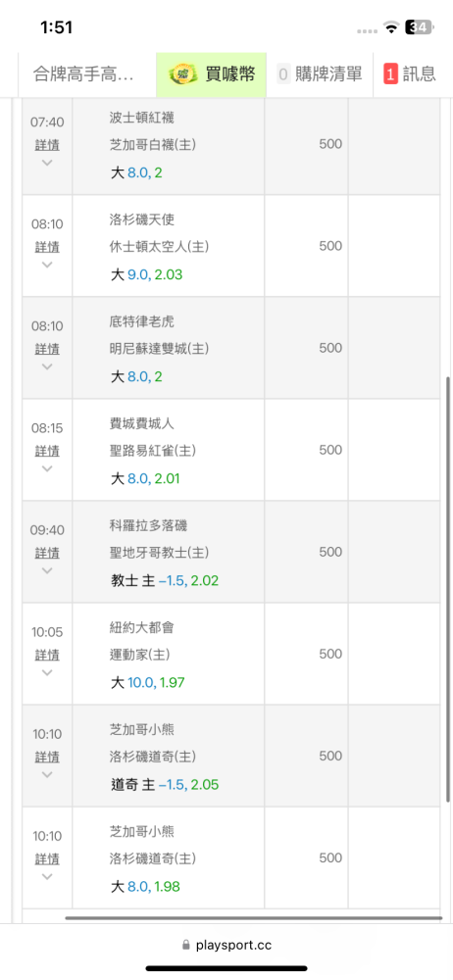Tap the 教士 主 -1.5, 2.02 pick
453x980 pixels.
point(165,580)
